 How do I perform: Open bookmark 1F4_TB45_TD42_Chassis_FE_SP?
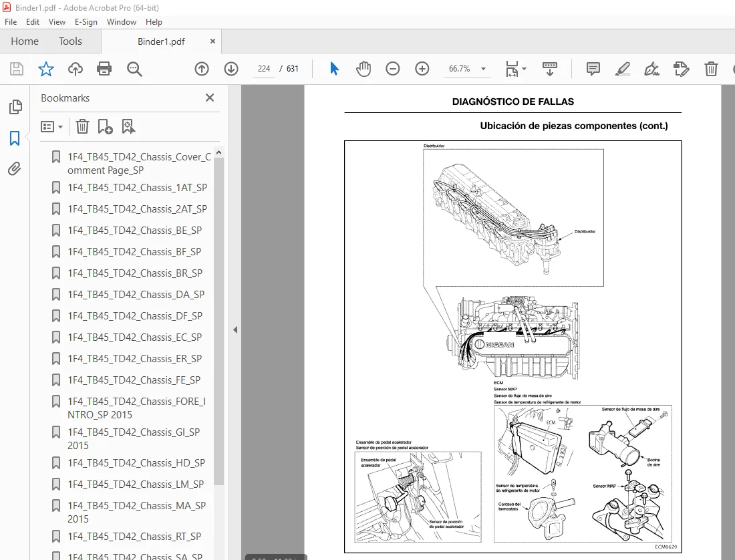click(134, 380)
